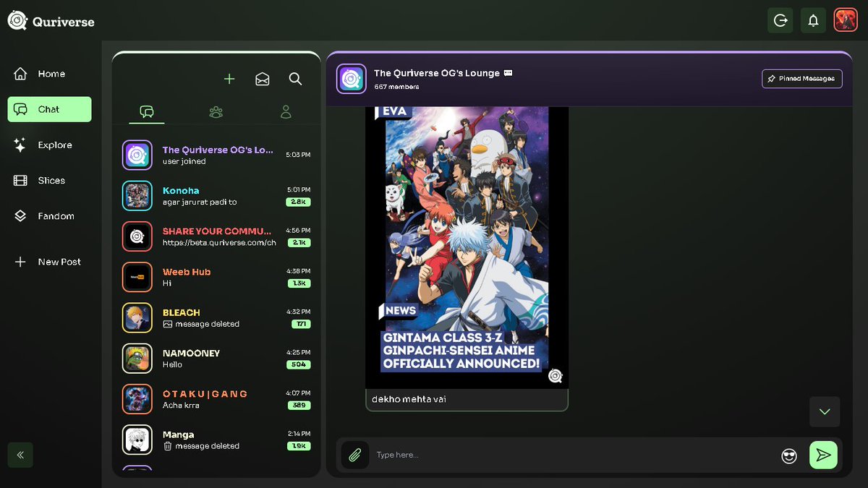Viewport: 868px width, 488px height.
Task: Jump to latest with down chevron
Action: [x=825, y=411]
